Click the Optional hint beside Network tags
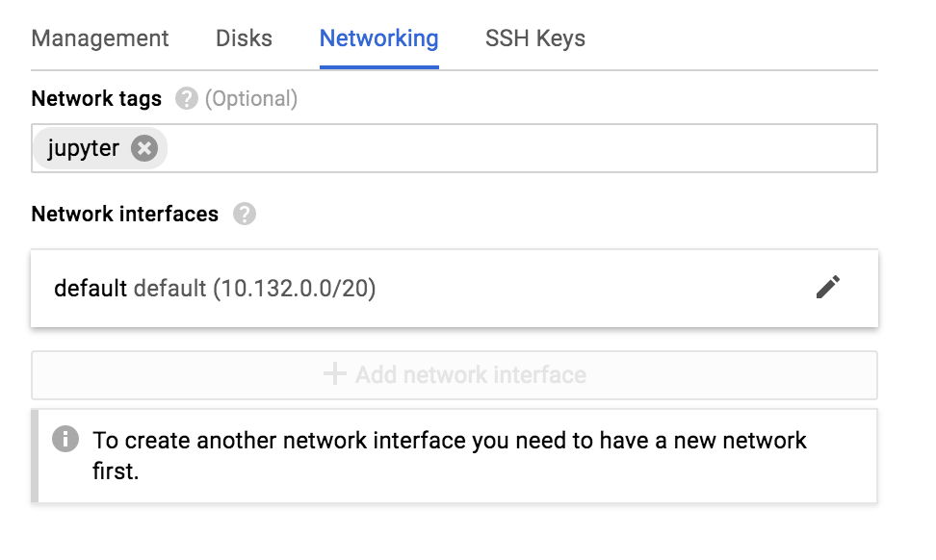Viewport: 936px width, 560px height. 251,99
